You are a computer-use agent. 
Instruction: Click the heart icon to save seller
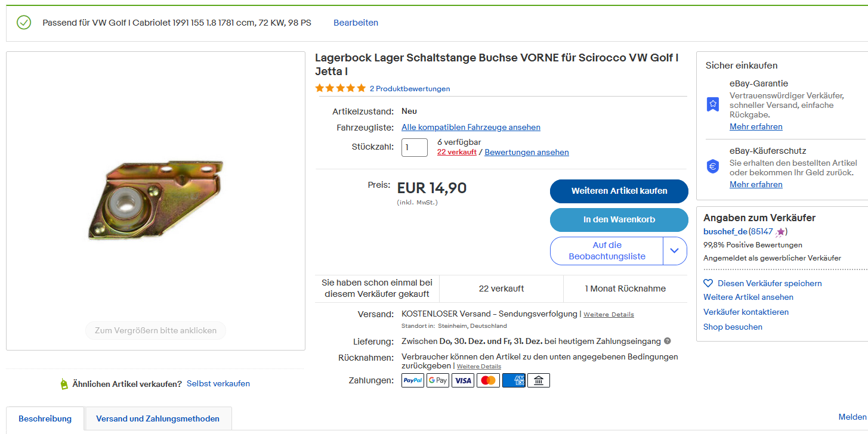pos(708,283)
